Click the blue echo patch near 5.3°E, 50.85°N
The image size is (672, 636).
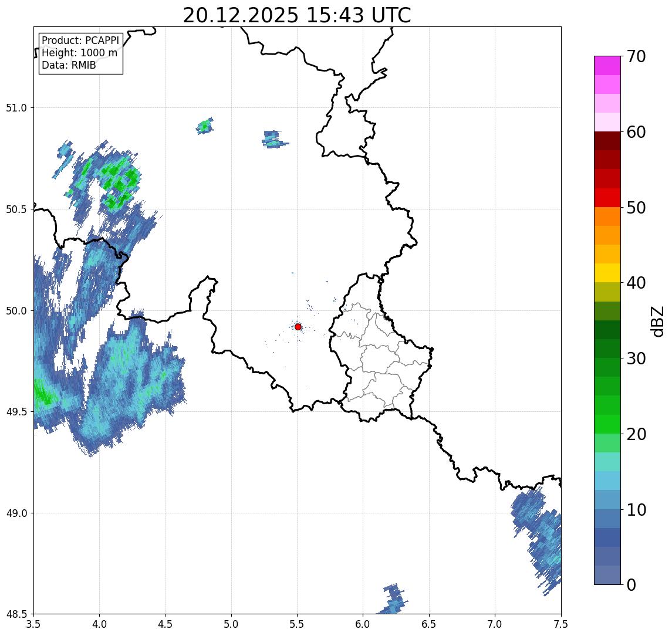[274, 139]
